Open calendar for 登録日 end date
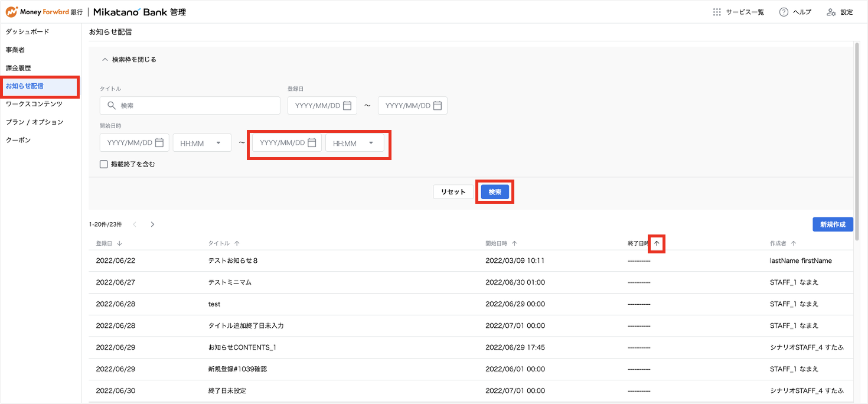 (438, 106)
